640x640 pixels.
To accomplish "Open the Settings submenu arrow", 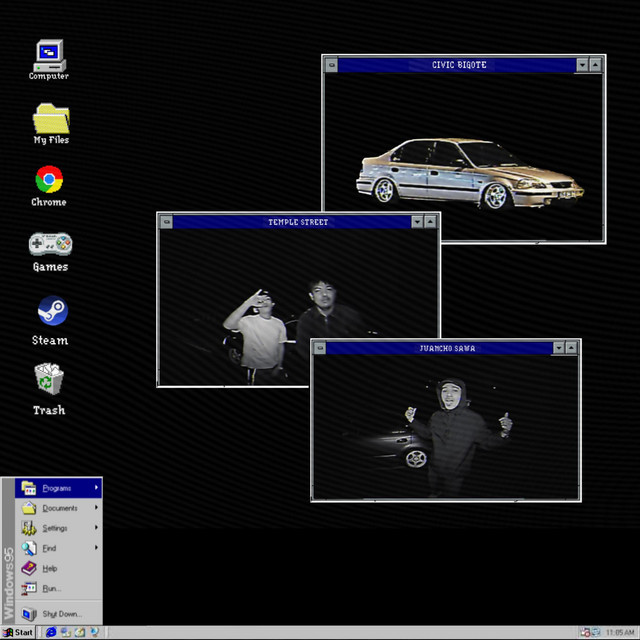I will pos(96,528).
